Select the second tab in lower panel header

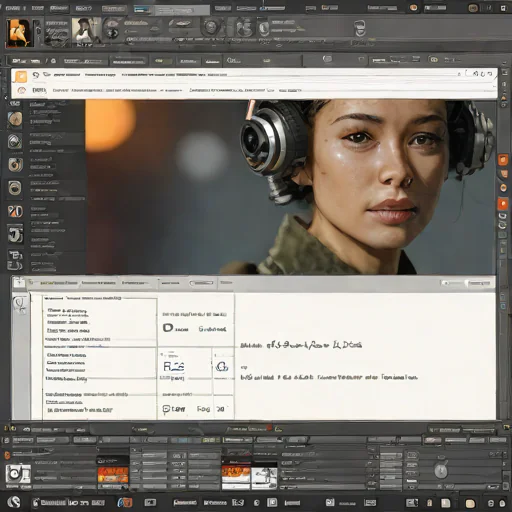pos(98,283)
